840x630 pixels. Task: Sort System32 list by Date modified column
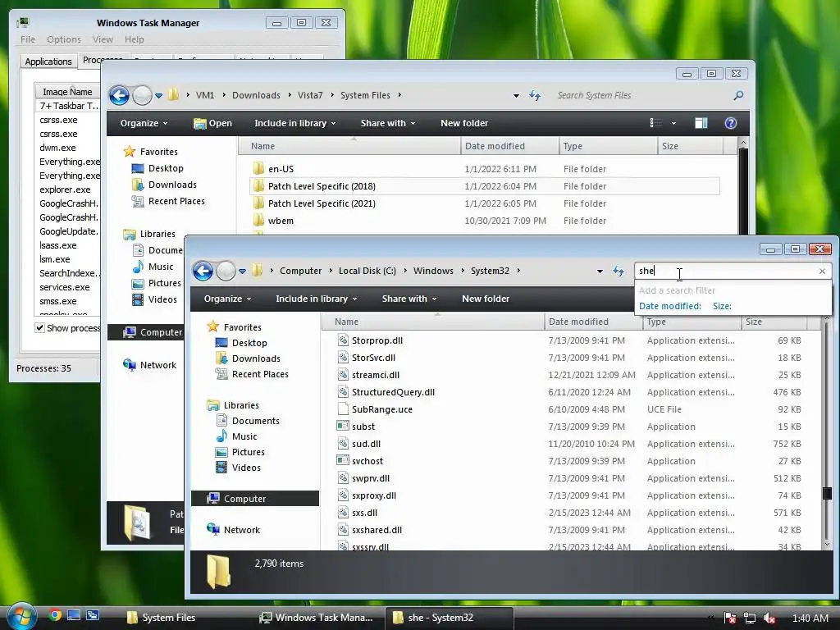(594, 322)
